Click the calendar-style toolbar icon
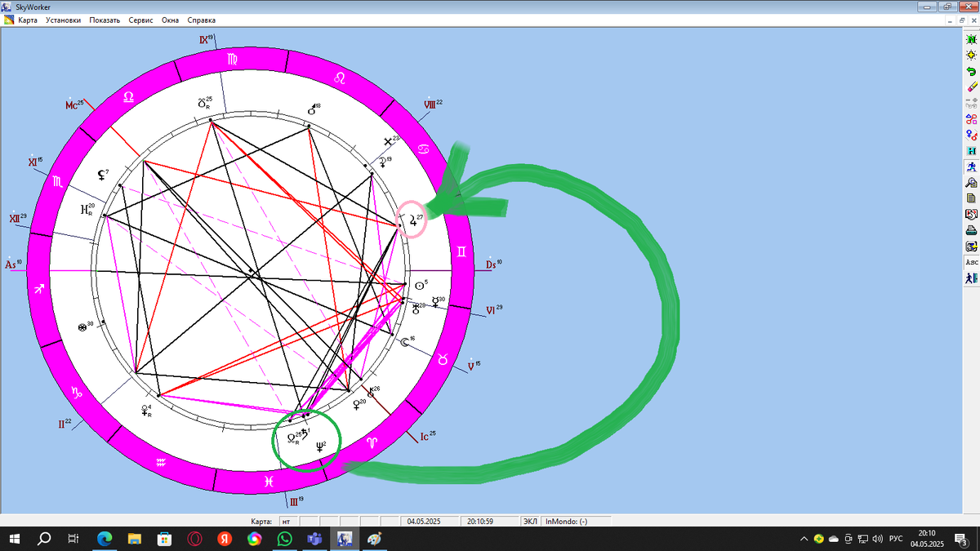The width and height of the screenshot is (980, 551). (972, 215)
